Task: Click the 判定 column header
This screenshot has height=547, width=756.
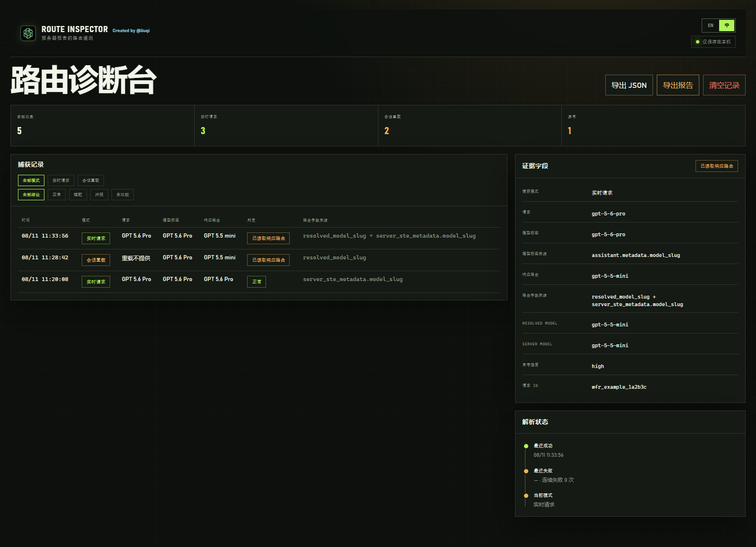Action: tap(251, 220)
